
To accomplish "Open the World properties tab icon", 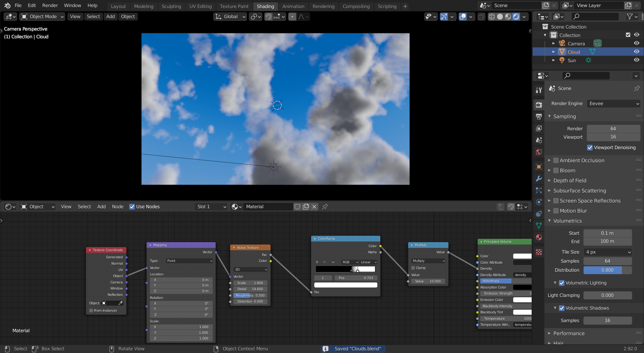I will pyautogui.click(x=539, y=152).
